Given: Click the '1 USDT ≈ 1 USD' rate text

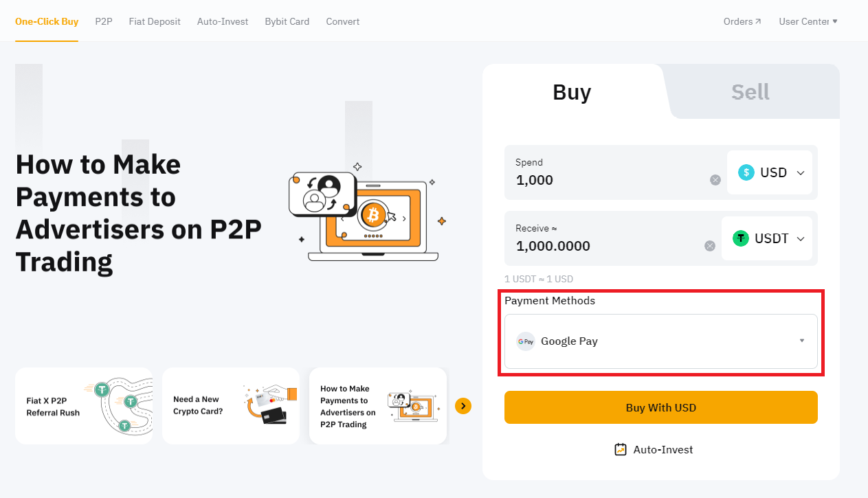Looking at the screenshot, I should (539, 279).
